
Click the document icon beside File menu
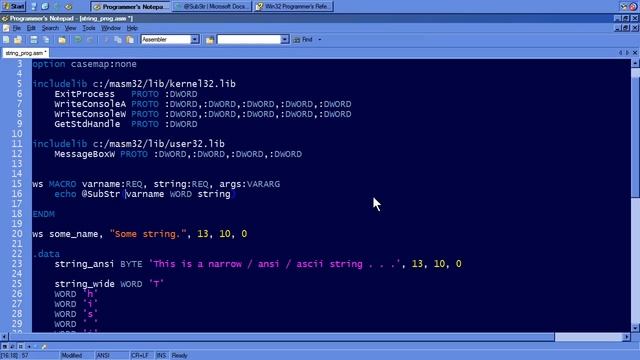tap(6, 28)
